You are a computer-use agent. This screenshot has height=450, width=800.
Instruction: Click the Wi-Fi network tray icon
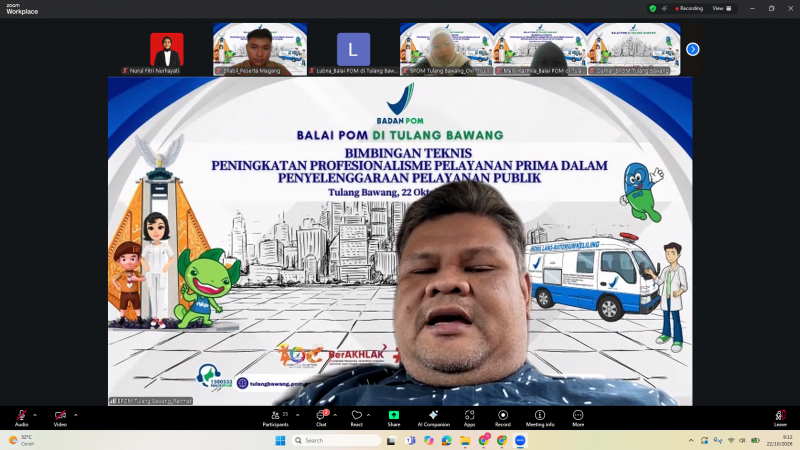pyautogui.click(x=731, y=440)
